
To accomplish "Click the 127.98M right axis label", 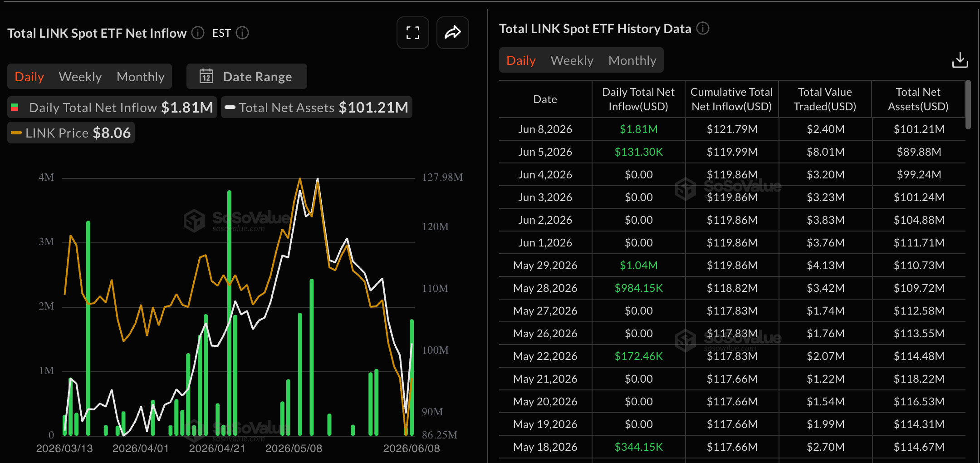I will pyautogui.click(x=442, y=177).
